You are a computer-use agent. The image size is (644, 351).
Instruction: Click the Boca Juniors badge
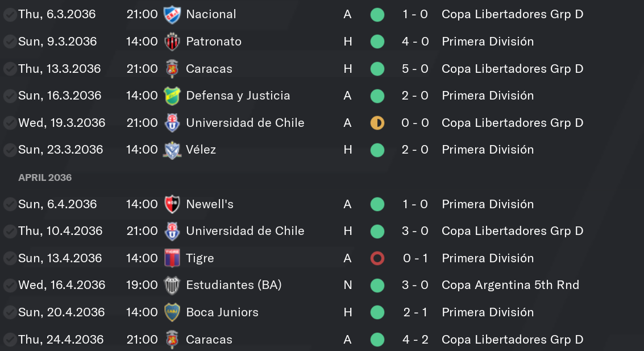point(172,312)
